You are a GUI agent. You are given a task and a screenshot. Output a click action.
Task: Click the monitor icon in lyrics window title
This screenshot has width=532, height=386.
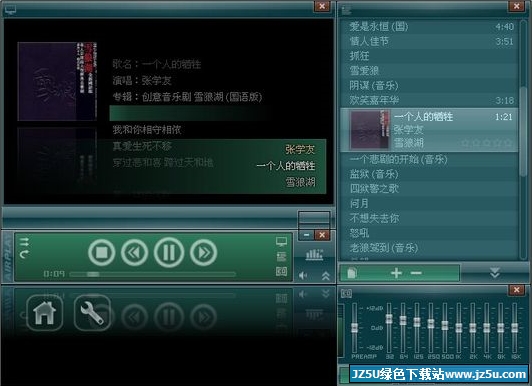[10, 10]
